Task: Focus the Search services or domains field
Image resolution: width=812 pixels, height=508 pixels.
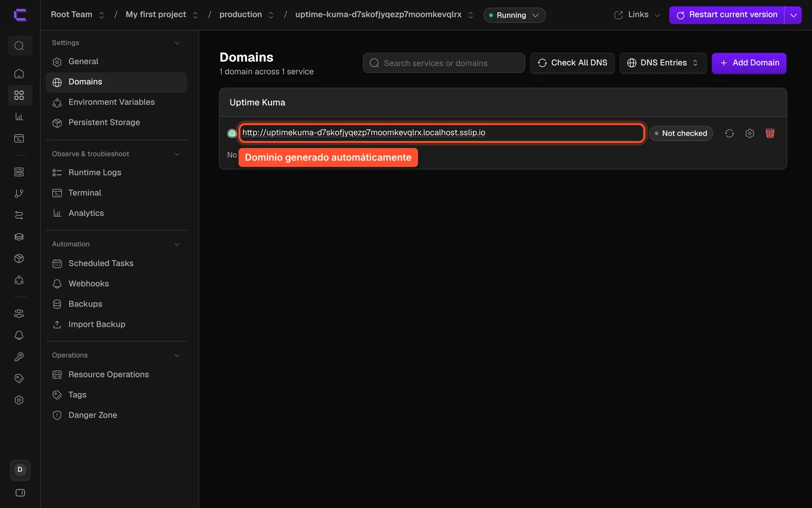Action: pos(444,63)
